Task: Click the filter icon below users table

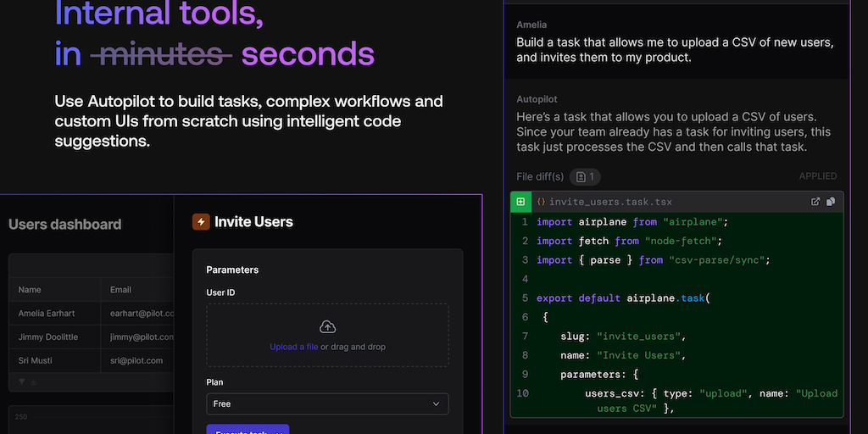Action: click(x=21, y=382)
